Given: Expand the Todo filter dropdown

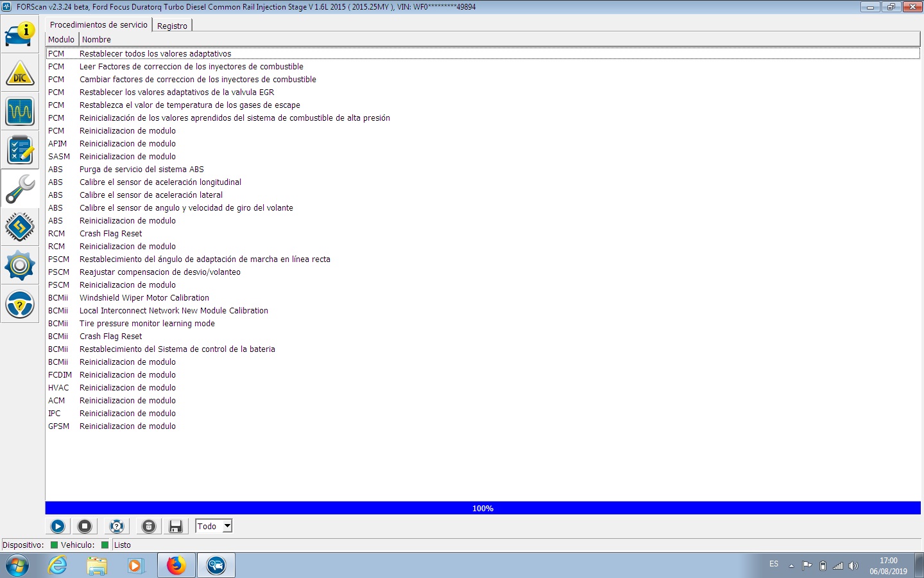Looking at the screenshot, I should 227,527.
